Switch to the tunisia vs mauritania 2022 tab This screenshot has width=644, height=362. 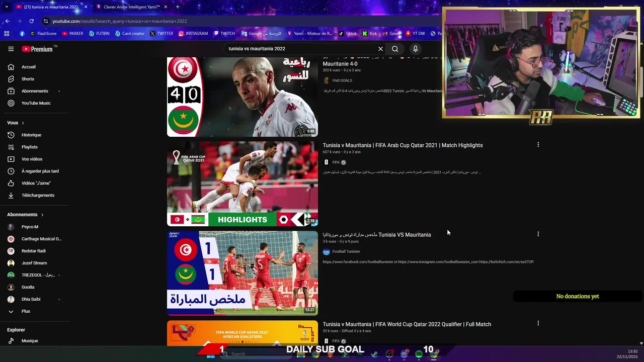coord(51,7)
